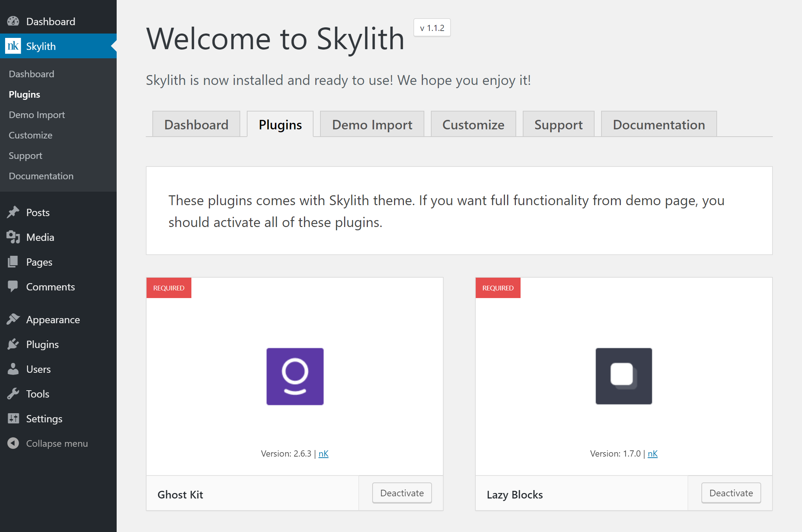Follow the nK link under Ghost Kit
Image resolution: width=802 pixels, height=532 pixels.
323,454
